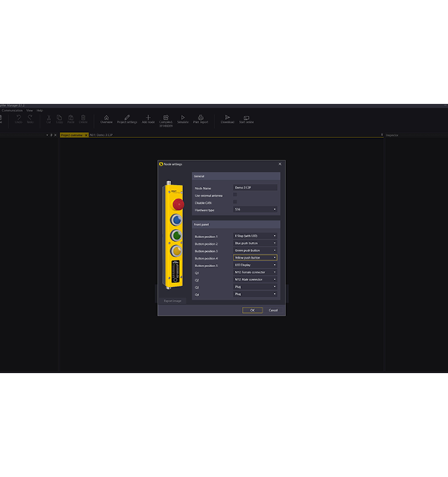Click the Download toolbar icon
Viewport: 448px width, 477px height.
pos(227,118)
